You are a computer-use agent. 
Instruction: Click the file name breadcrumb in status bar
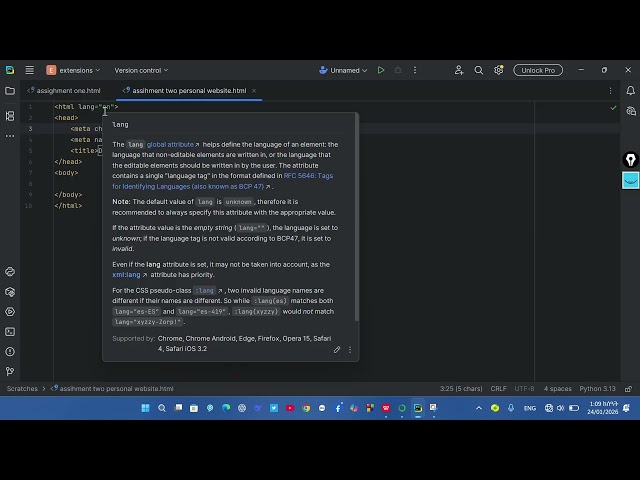[x=112, y=389]
